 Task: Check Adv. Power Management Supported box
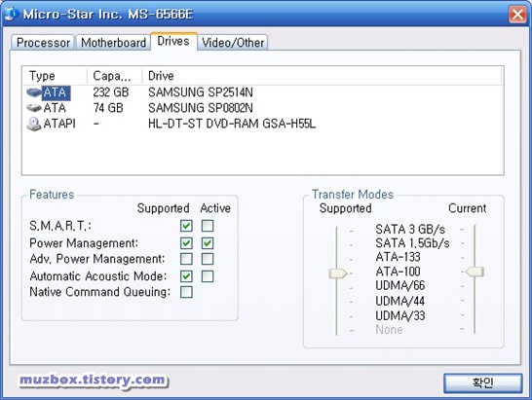pyautogui.click(x=186, y=259)
